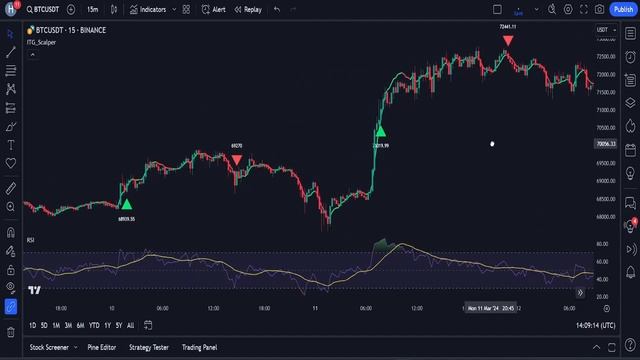Open the Indicators dialog
The height and width of the screenshot is (360, 640).
coord(147,9)
